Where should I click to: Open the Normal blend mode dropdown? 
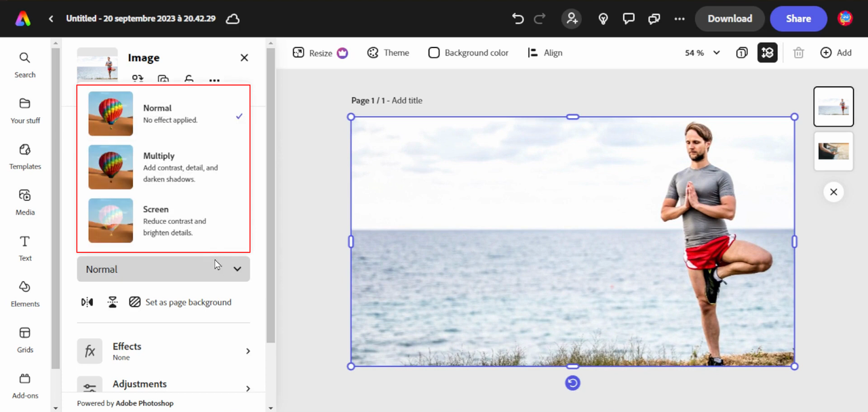[163, 269]
